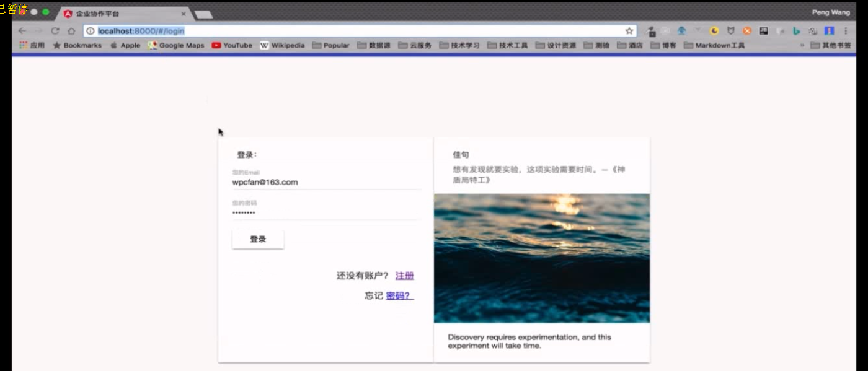
Task: Show hidden bookmarks with overflow chevron
Action: point(802,45)
